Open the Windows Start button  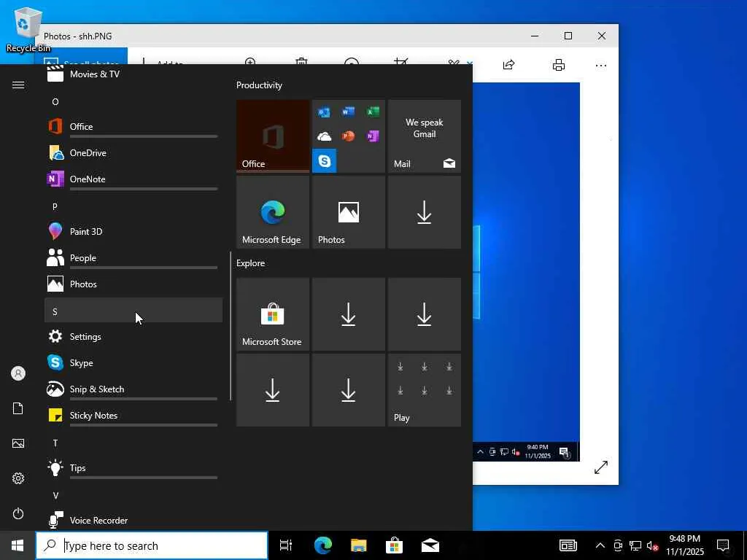18,545
